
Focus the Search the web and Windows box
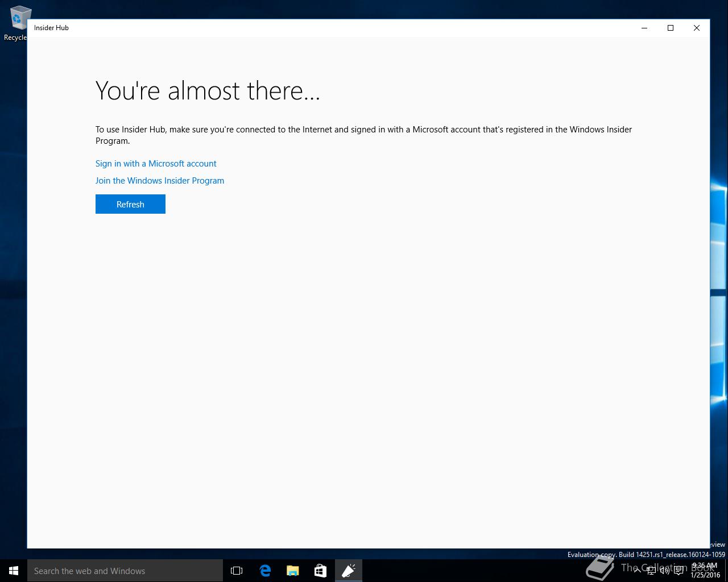[125, 571]
